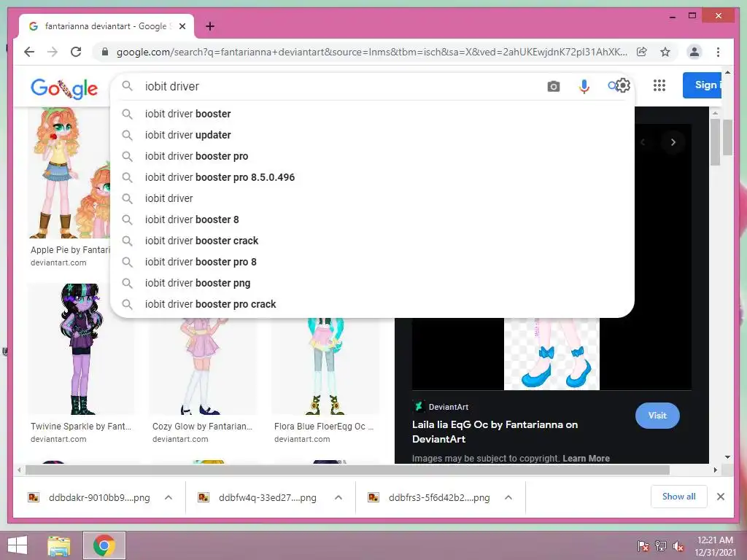The height and width of the screenshot is (560, 747).
Task: Open Twivine Sparkle image thumbnail
Action: (x=80, y=349)
